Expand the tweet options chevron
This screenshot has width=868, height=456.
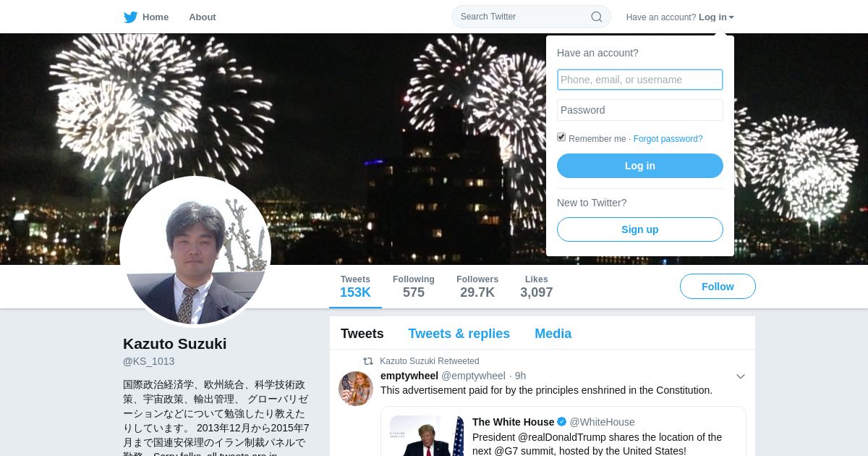tap(741, 376)
